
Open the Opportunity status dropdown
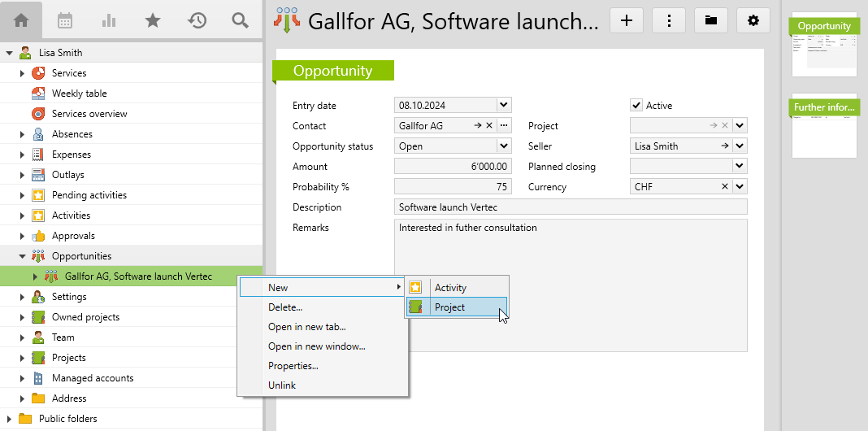pyautogui.click(x=504, y=146)
